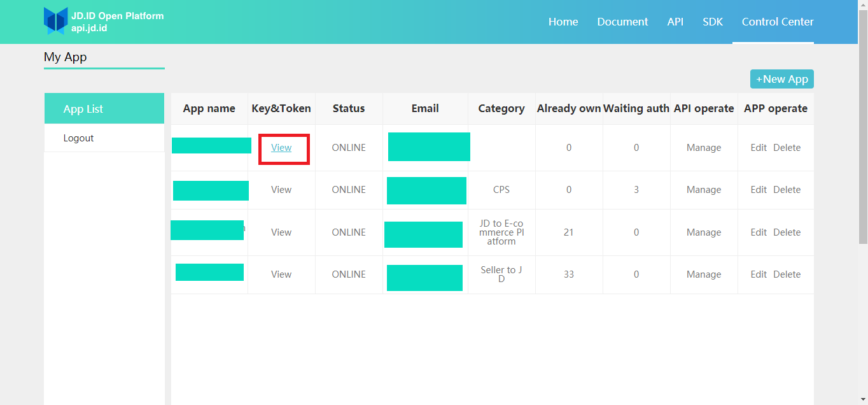This screenshot has height=405, width=868.
Task: Open the SDK navigation tab
Action: click(713, 22)
